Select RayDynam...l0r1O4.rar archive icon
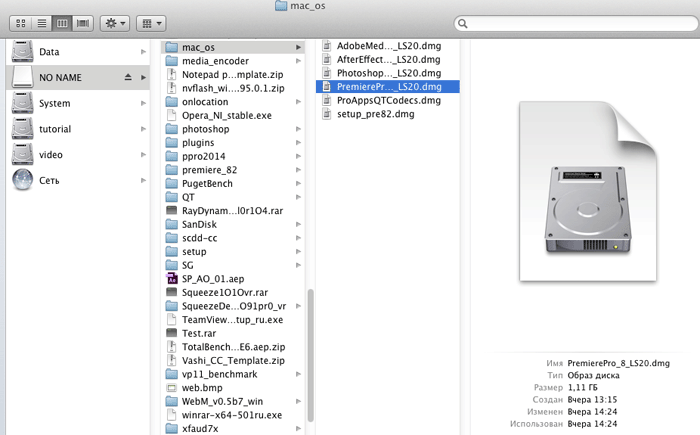700x435 pixels. [x=171, y=210]
